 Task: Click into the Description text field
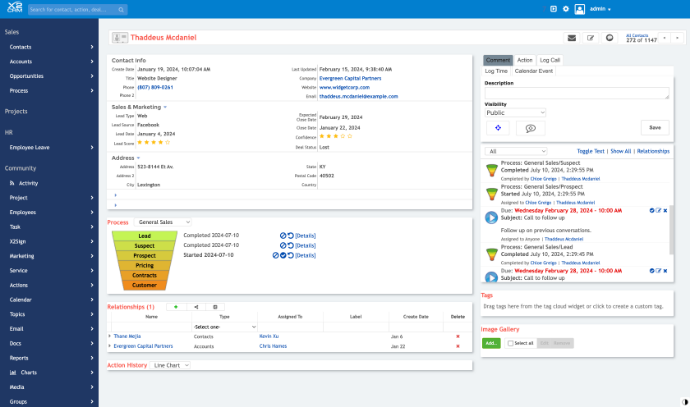pyautogui.click(x=576, y=93)
